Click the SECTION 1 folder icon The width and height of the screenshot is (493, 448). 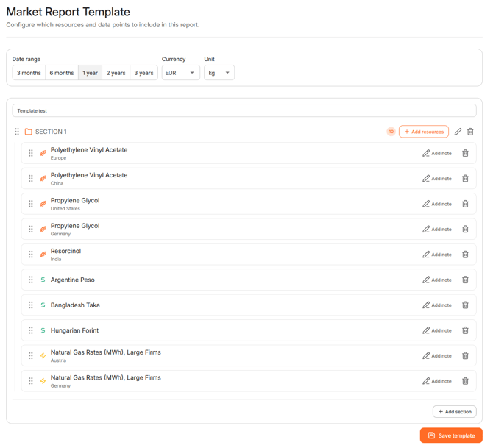point(28,132)
